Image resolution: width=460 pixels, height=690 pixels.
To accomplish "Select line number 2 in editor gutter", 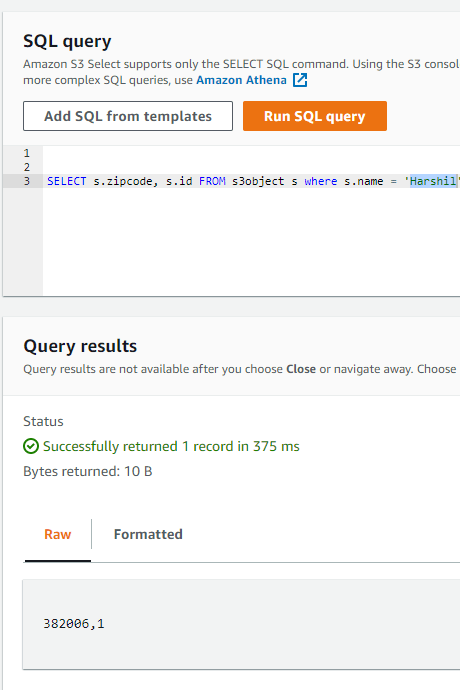I will [x=27, y=167].
